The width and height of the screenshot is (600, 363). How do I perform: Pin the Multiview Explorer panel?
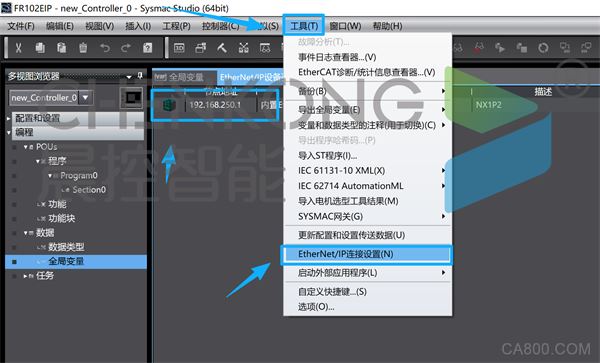click(140, 75)
